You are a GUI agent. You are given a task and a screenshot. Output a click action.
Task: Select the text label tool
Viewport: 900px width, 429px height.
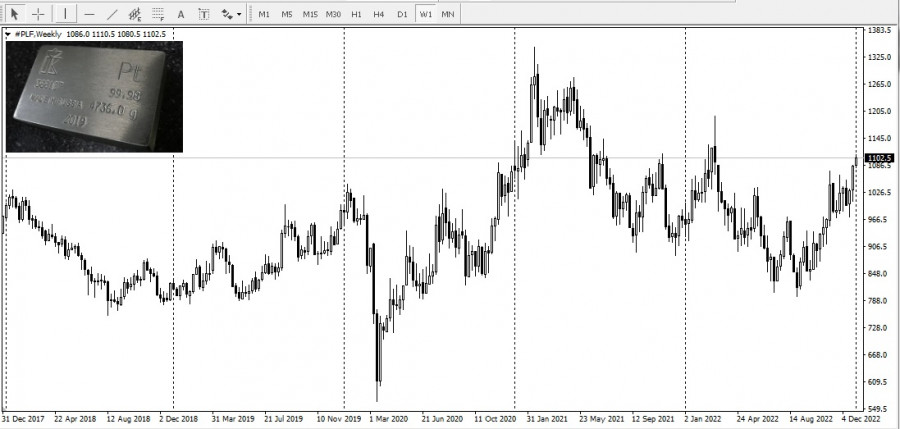click(204, 14)
